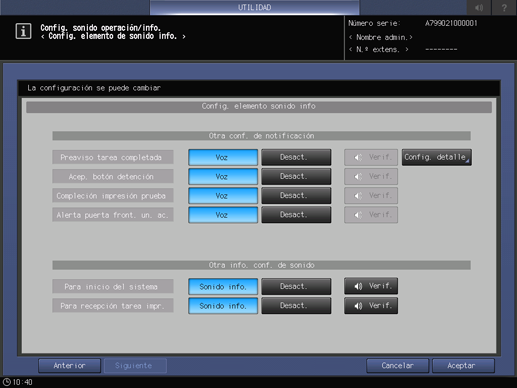This screenshot has height=388, width=517.
Task: Click the 10:40 time display
Action: pos(22,382)
